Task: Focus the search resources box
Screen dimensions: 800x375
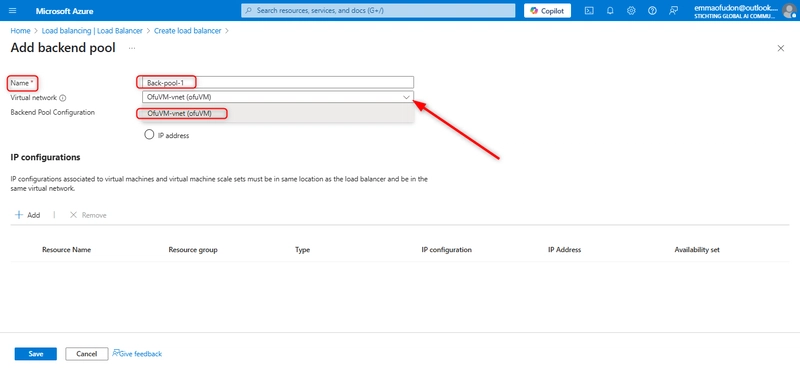Action: (x=378, y=10)
